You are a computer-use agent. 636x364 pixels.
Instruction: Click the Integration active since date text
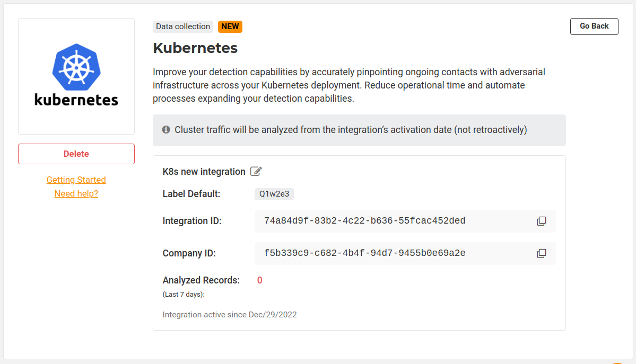pyautogui.click(x=230, y=315)
